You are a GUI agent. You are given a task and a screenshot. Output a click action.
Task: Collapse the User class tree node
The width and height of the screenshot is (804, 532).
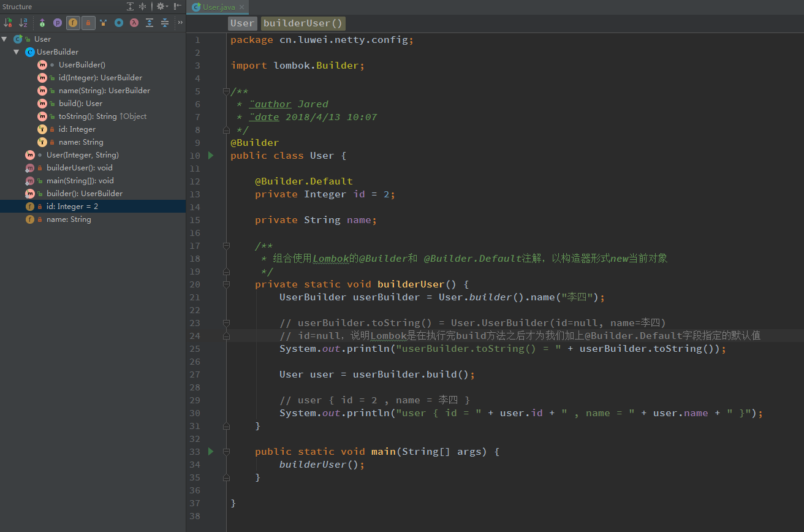(x=5, y=39)
